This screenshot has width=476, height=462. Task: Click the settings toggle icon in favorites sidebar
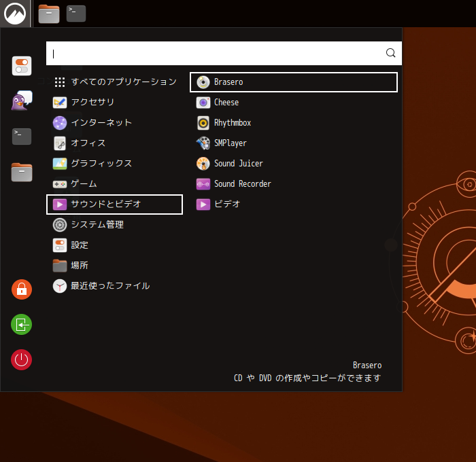(22, 66)
